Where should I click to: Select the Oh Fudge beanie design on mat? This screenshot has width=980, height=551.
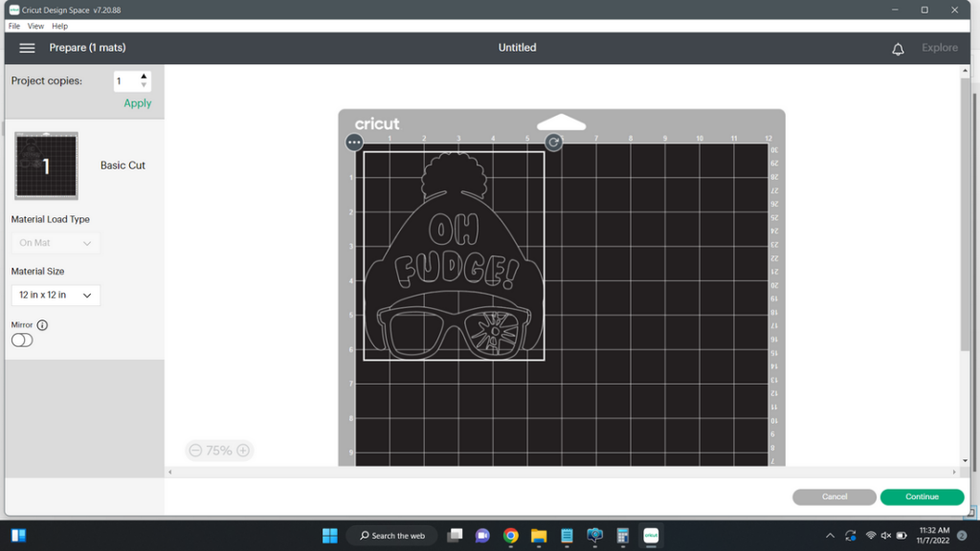[x=454, y=255]
